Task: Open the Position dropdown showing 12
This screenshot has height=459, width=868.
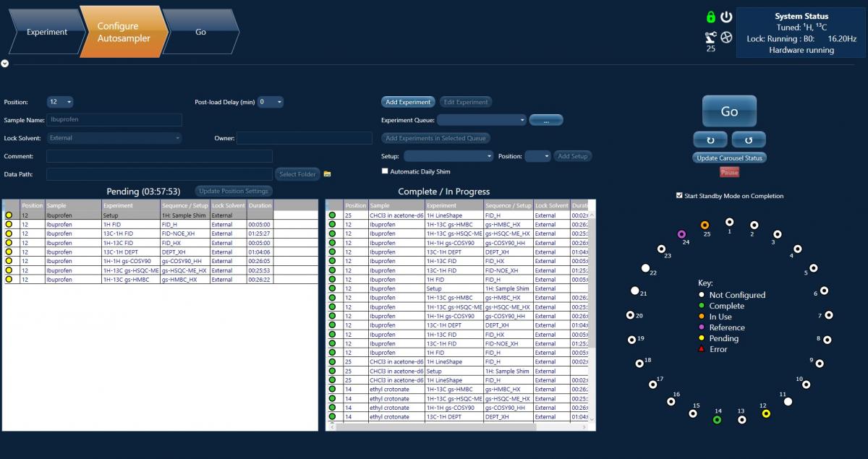Action: (60, 102)
